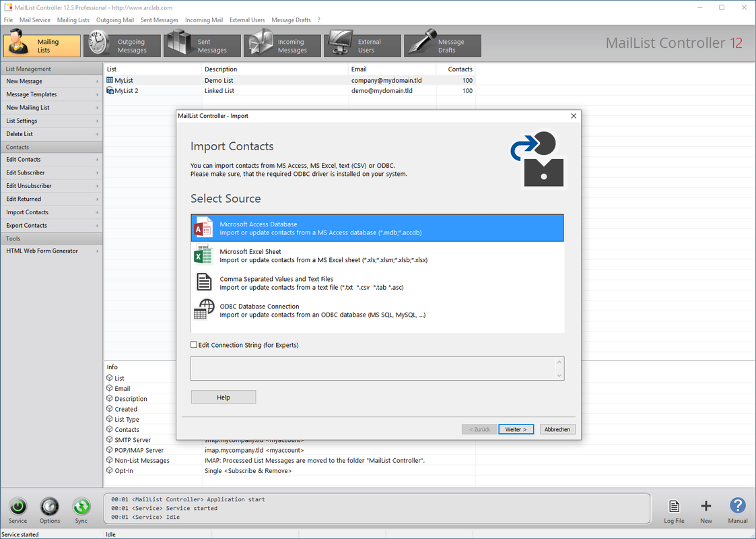Click the Abbrechen cancel button
This screenshot has width=756, height=539.
[x=557, y=429]
